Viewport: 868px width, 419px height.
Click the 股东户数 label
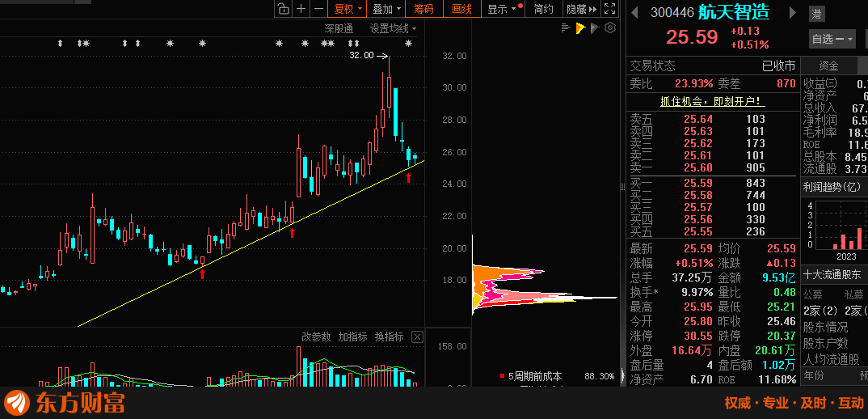[x=825, y=343]
